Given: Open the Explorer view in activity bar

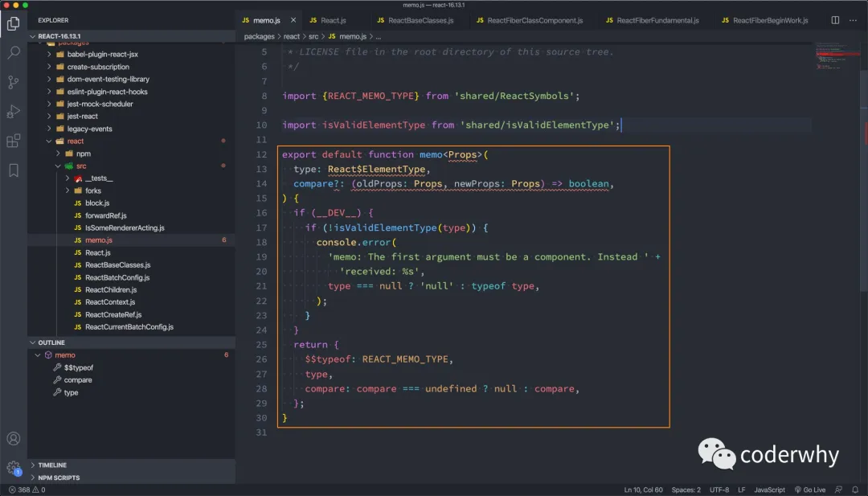Looking at the screenshot, I should click(14, 23).
